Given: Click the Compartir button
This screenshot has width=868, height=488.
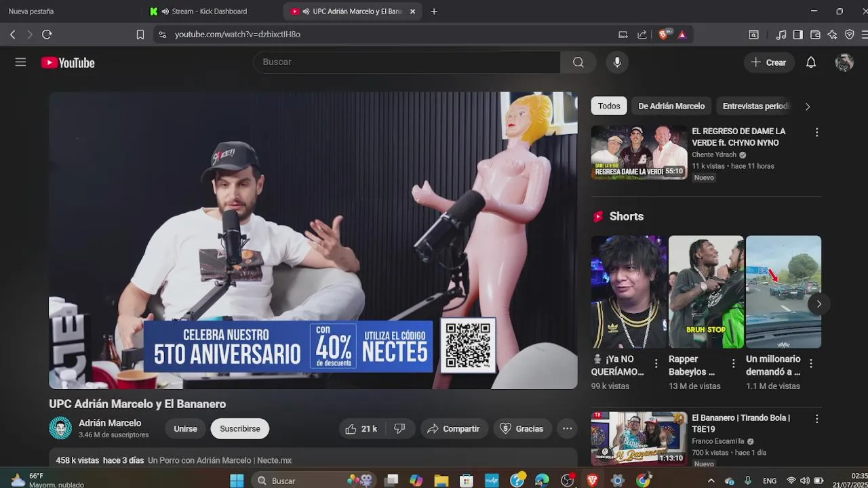Looking at the screenshot, I should click(453, 428).
